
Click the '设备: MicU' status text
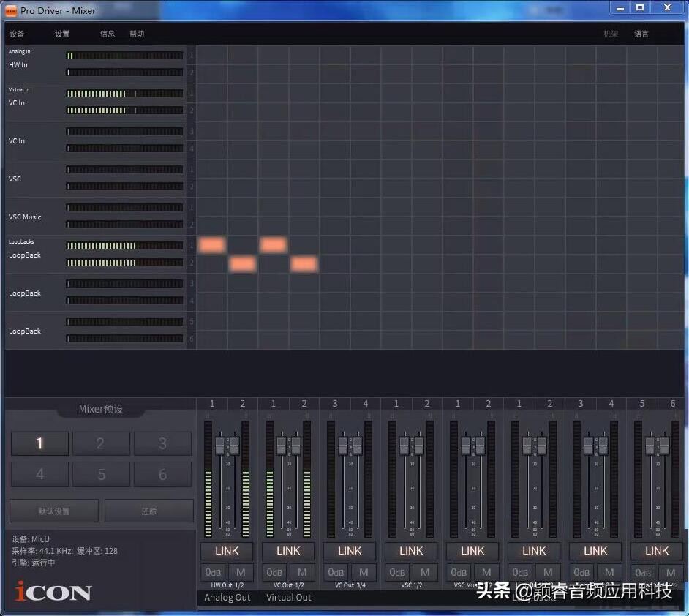pyautogui.click(x=31, y=539)
